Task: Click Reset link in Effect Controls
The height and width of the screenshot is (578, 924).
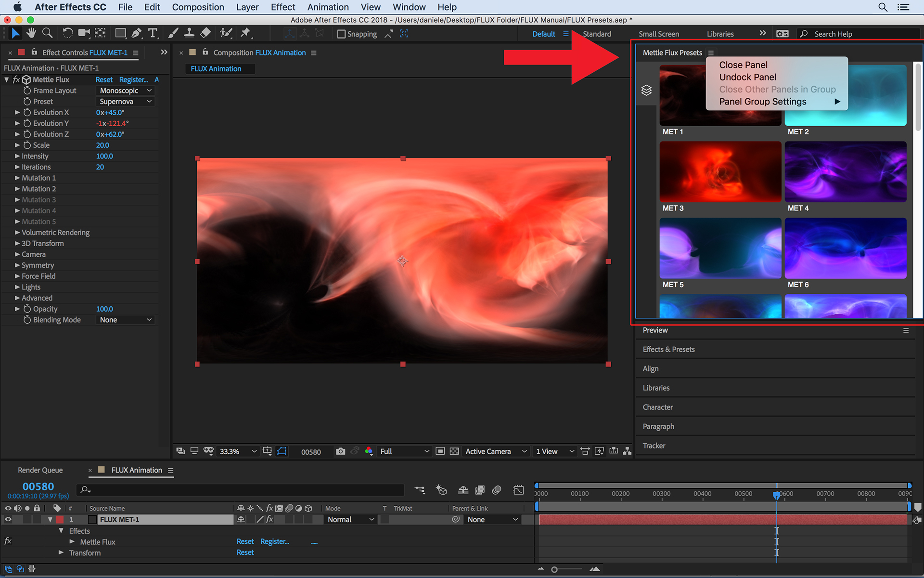Action: (104, 79)
